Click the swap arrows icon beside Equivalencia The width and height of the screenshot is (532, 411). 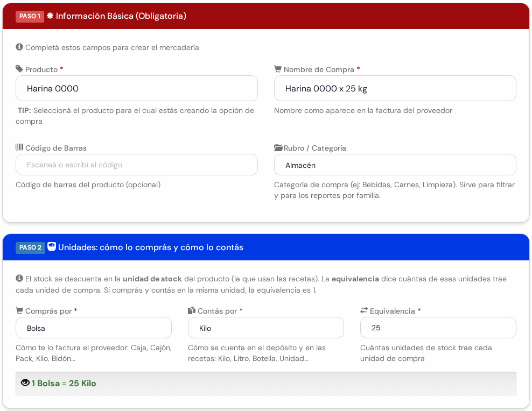[x=364, y=310]
